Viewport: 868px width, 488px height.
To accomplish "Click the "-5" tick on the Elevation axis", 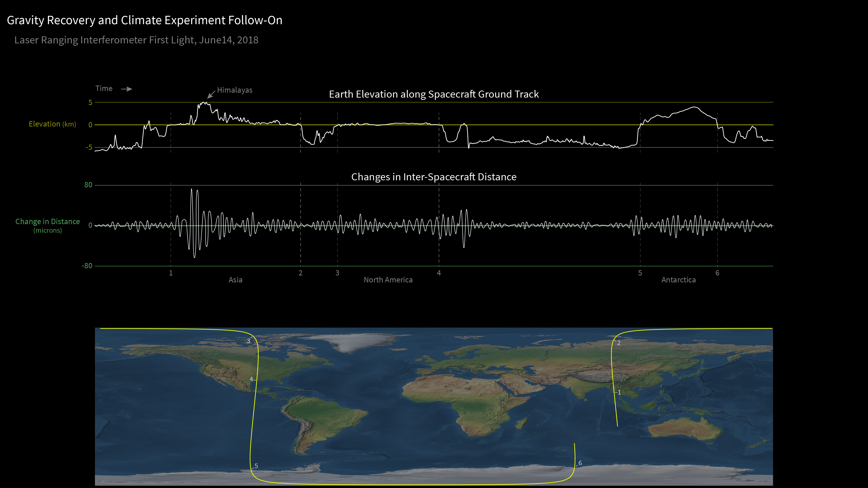I will (89, 147).
